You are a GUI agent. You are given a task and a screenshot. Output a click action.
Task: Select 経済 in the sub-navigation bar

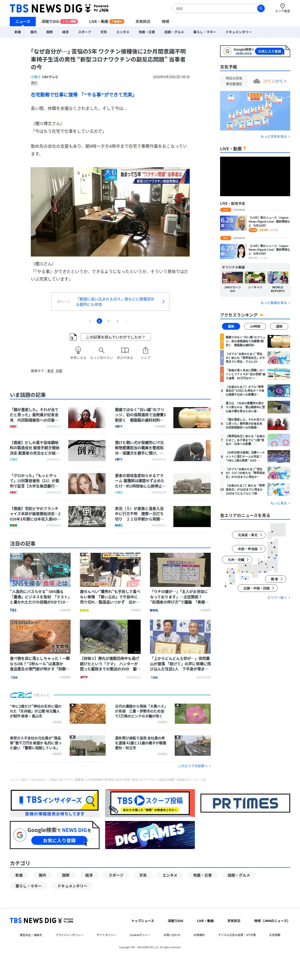[x=65, y=32]
